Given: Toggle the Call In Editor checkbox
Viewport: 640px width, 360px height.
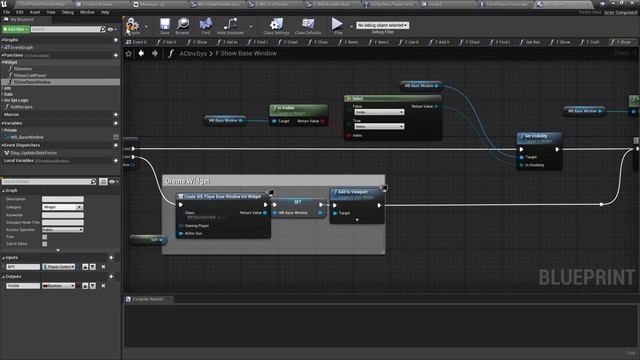Looking at the screenshot, I should coord(44,244).
